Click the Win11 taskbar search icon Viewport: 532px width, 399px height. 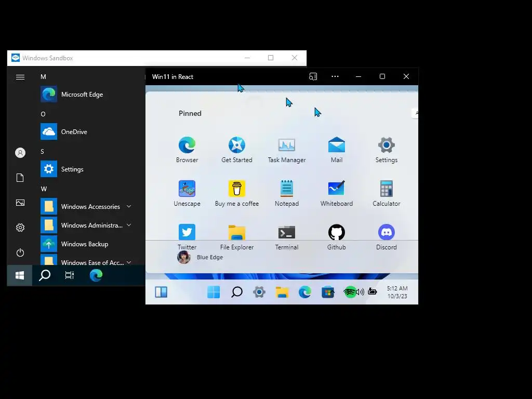pyautogui.click(x=237, y=292)
